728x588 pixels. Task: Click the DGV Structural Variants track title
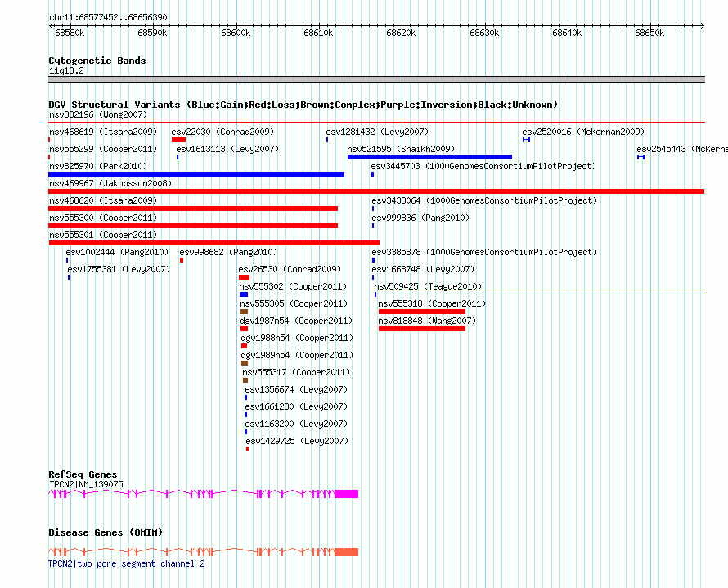(303, 105)
